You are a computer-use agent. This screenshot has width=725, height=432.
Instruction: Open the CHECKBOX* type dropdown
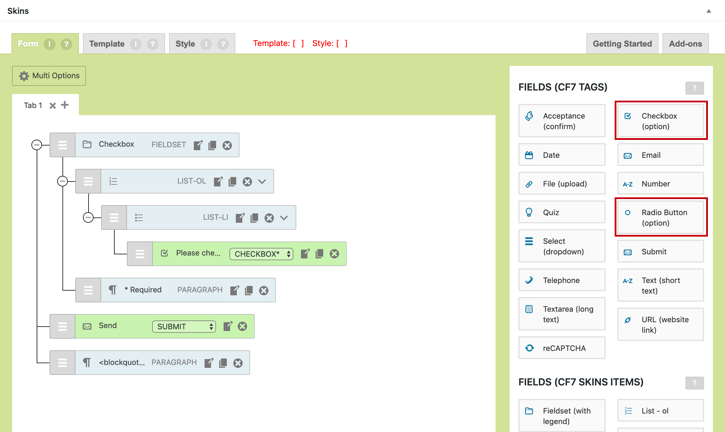point(261,254)
